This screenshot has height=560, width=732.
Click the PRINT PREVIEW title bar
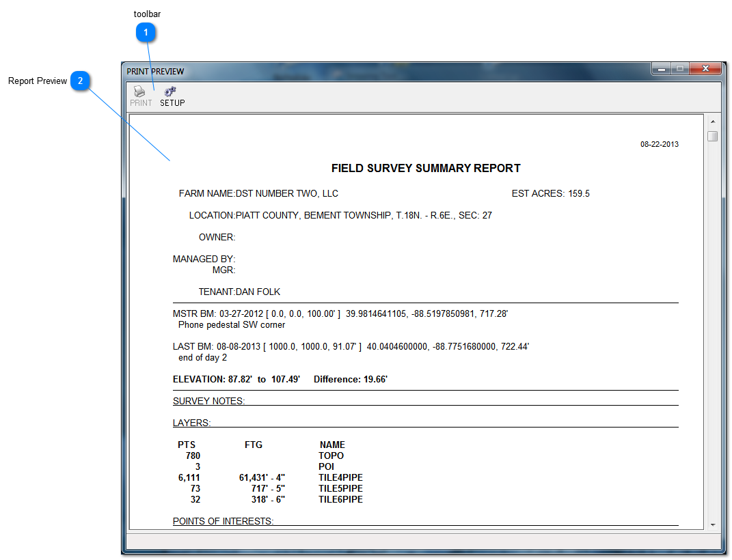click(342, 71)
